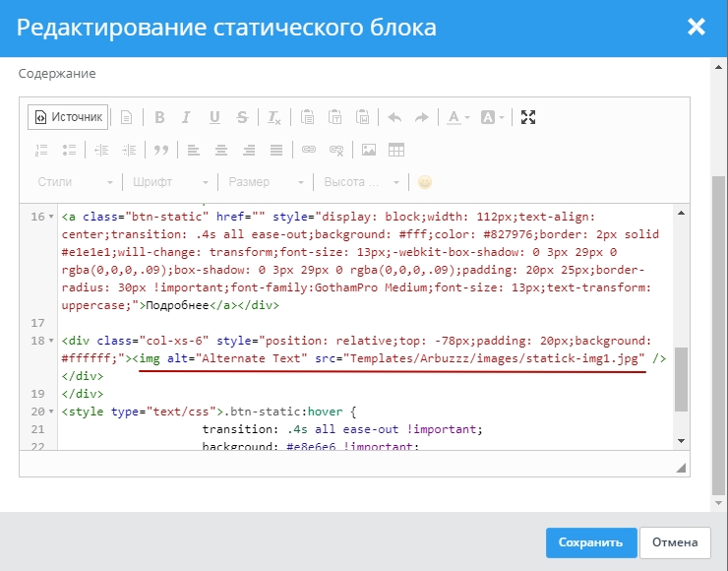Open the text color picker
The height and width of the screenshot is (571, 728).
457,117
